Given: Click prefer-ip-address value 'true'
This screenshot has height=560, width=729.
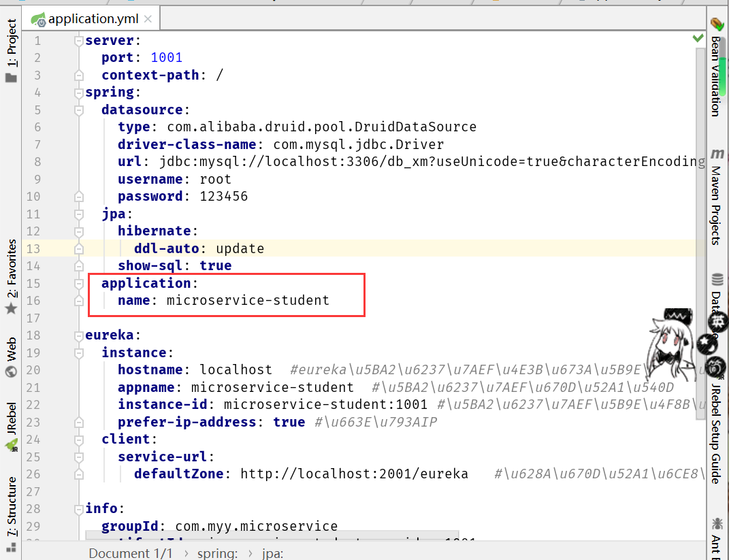Looking at the screenshot, I should coord(289,422).
